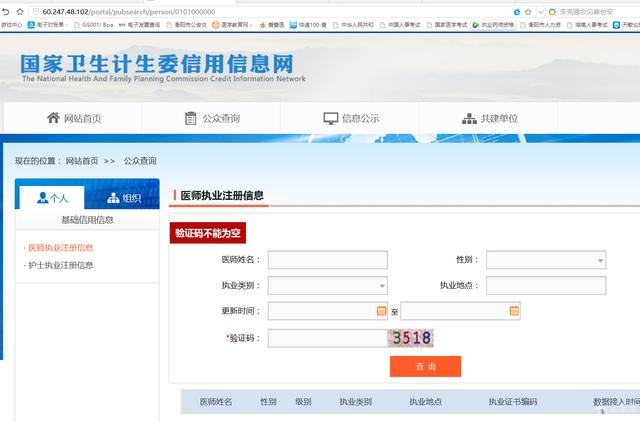Click the star favorite icon right of the URL
This screenshot has height=422, width=640.
pyautogui.click(x=528, y=12)
